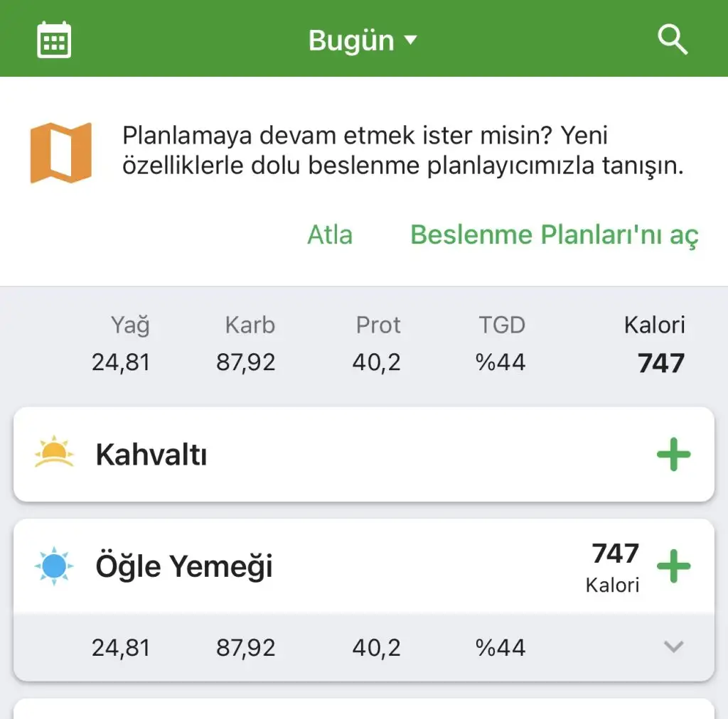Tap the planner prompt message text
The height and width of the screenshot is (719, 728).
click(x=403, y=151)
